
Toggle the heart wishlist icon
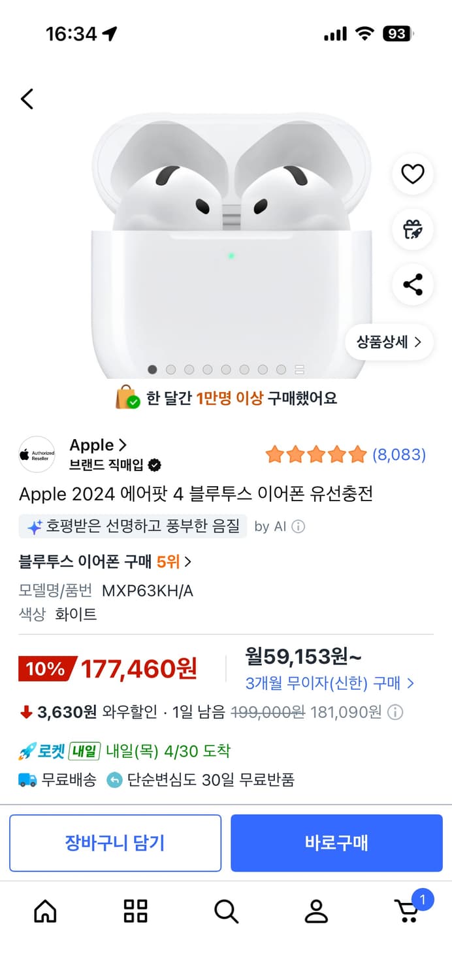[x=412, y=174]
